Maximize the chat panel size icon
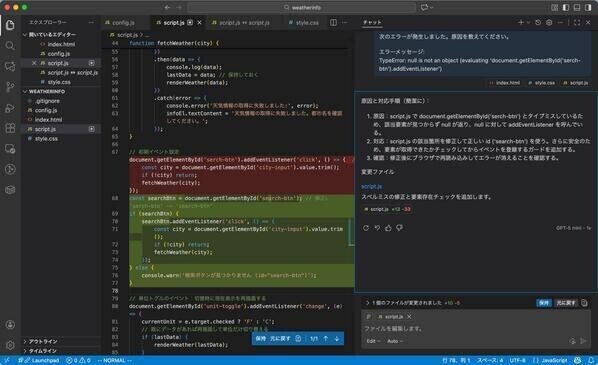 point(577,23)
